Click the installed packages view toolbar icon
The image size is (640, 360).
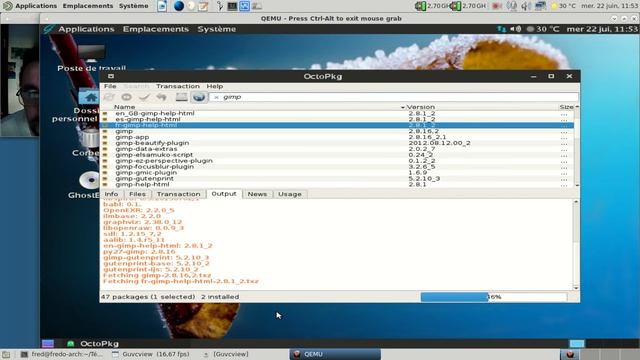181,97
